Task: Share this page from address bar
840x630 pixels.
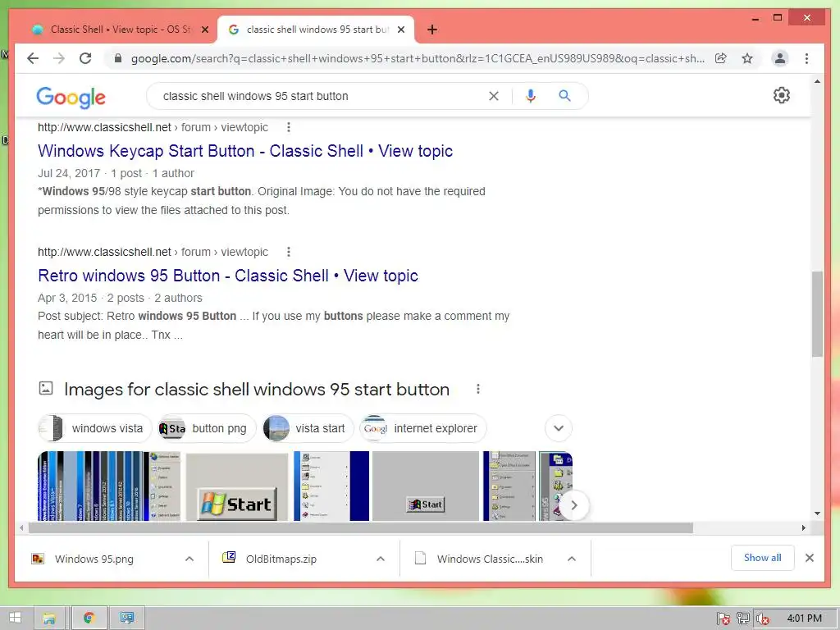Action: 721,58
